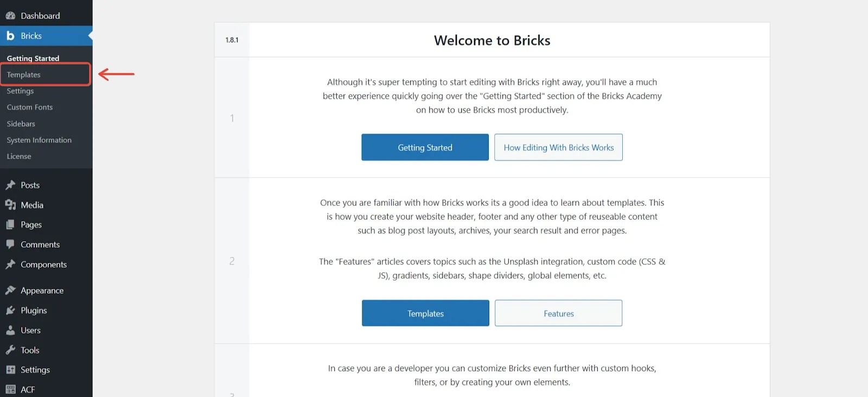
Task: Open Plugins in admin menu
Action: (46, 310)
